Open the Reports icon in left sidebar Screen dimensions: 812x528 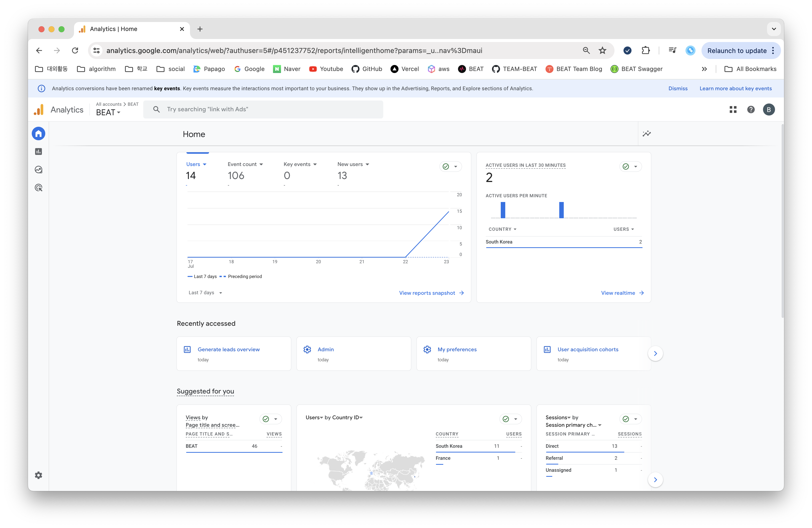38,151
